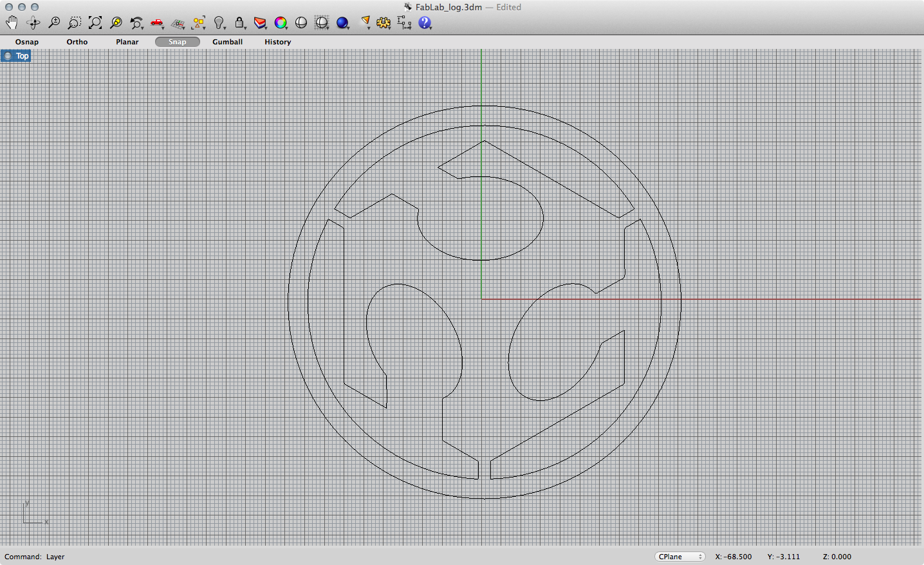924x565 pixels.
Task: Select the Pan hand tool
Action: point(12,23)
